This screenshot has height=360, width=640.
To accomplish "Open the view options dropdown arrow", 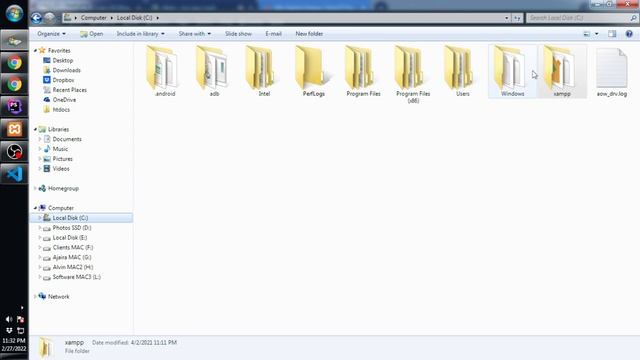I will click(x=597, y=34).
